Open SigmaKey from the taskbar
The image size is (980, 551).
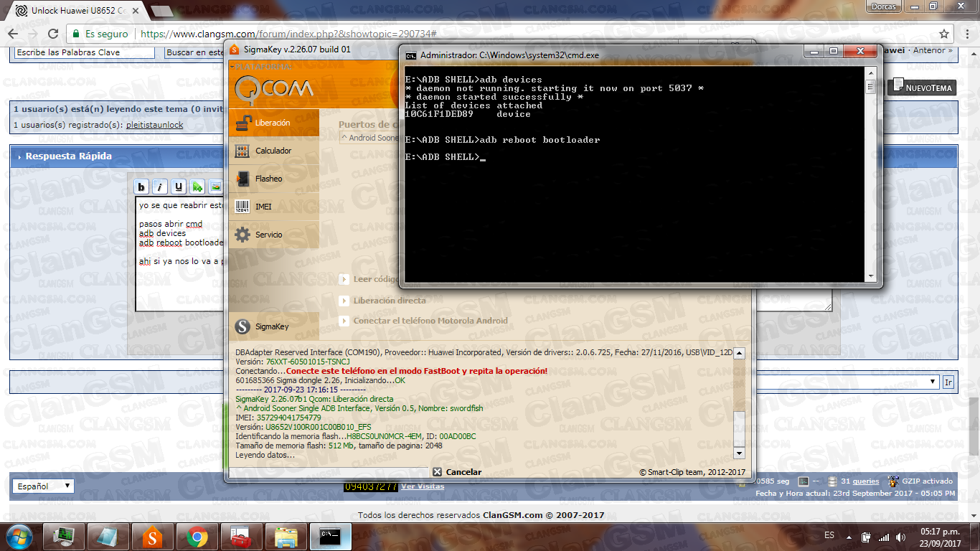[x=152, y=537]
